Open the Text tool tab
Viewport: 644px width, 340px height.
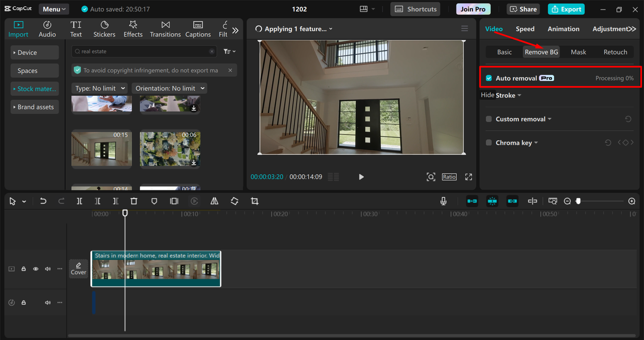coord(76,29)
